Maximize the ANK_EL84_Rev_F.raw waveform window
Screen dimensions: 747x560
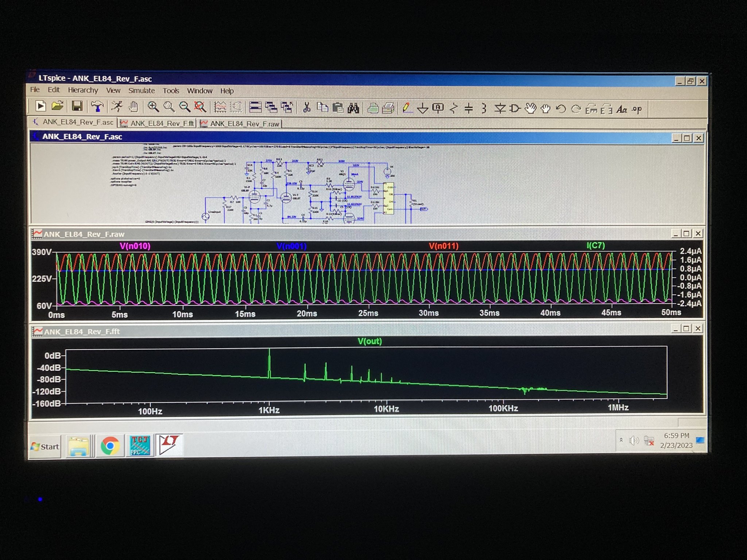click(x=686, y=233)
